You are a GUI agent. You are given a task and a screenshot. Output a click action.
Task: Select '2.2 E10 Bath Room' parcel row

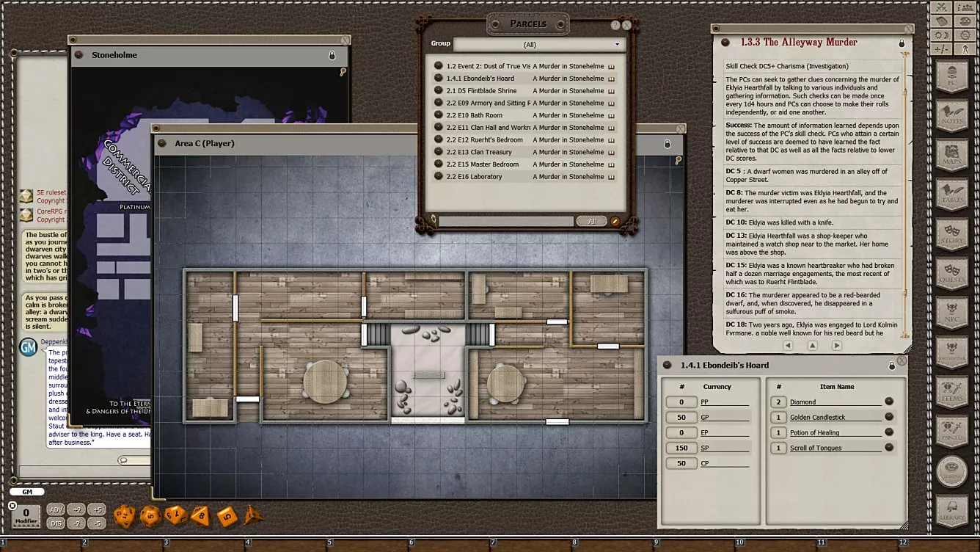(524, 115)
